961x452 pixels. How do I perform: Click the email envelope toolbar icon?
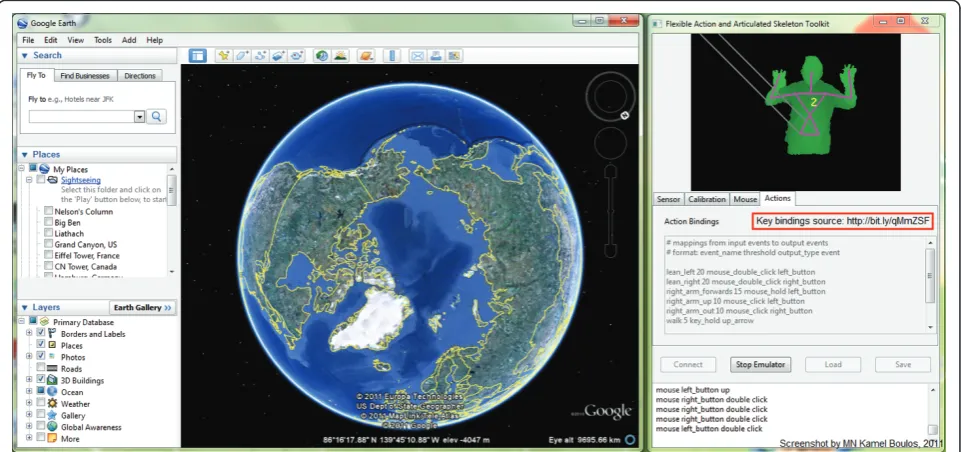pos(417,56)
